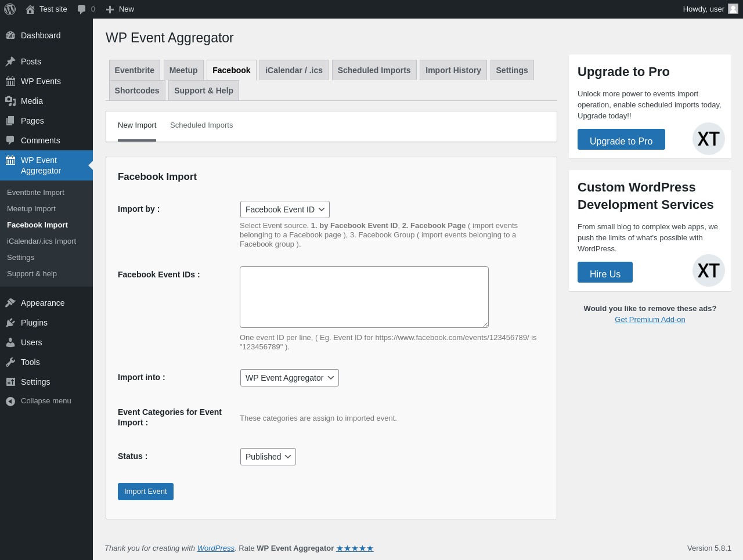Open Posts via the pushpin icon

(10, 62)
